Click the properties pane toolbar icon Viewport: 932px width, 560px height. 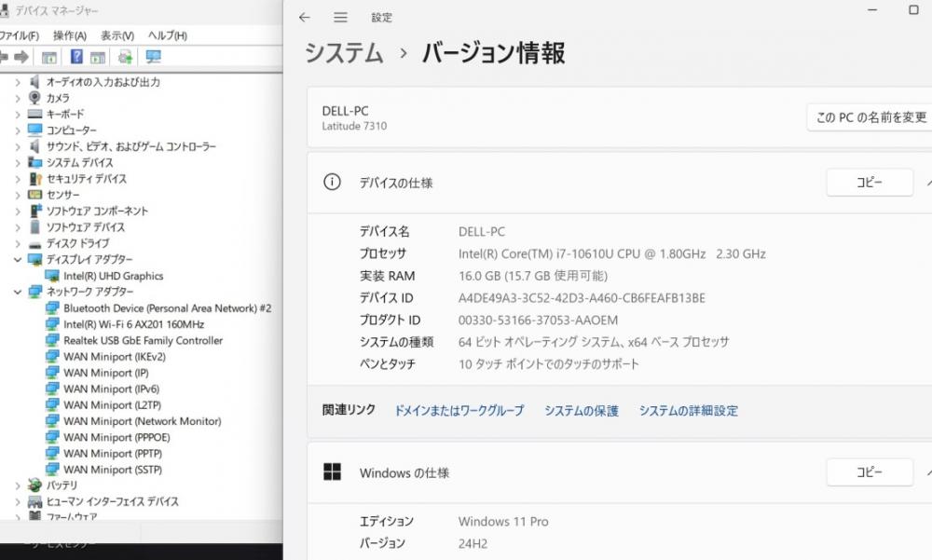98,57
